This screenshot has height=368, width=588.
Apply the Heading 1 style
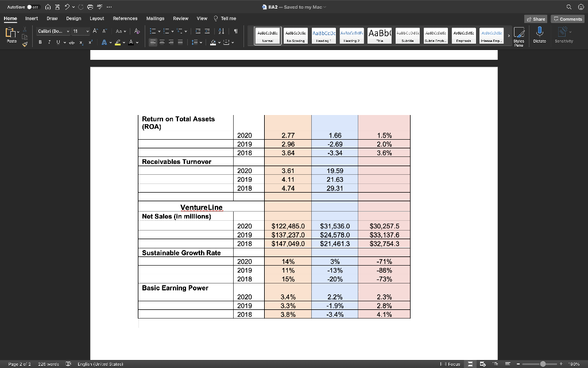(324, 36)
